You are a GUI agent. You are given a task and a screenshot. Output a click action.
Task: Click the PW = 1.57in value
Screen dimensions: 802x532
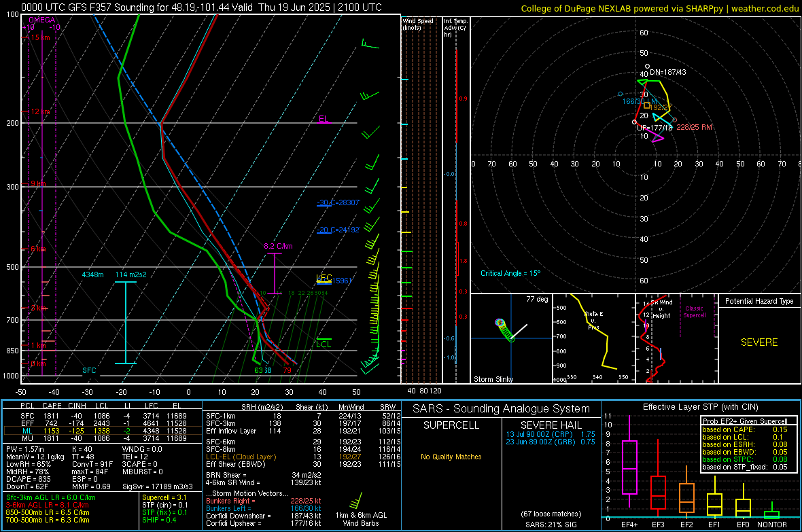coord(25,449)
